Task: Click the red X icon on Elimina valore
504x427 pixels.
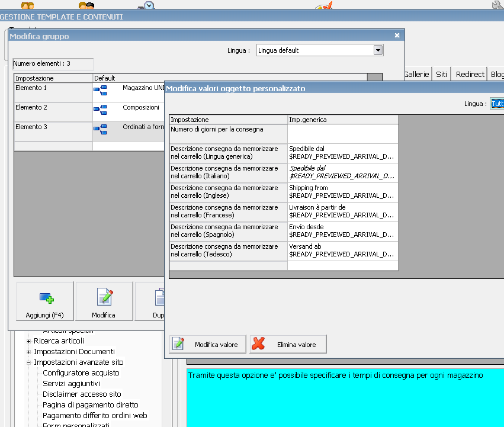Action: pyautogui.click(x=258, y=343)
